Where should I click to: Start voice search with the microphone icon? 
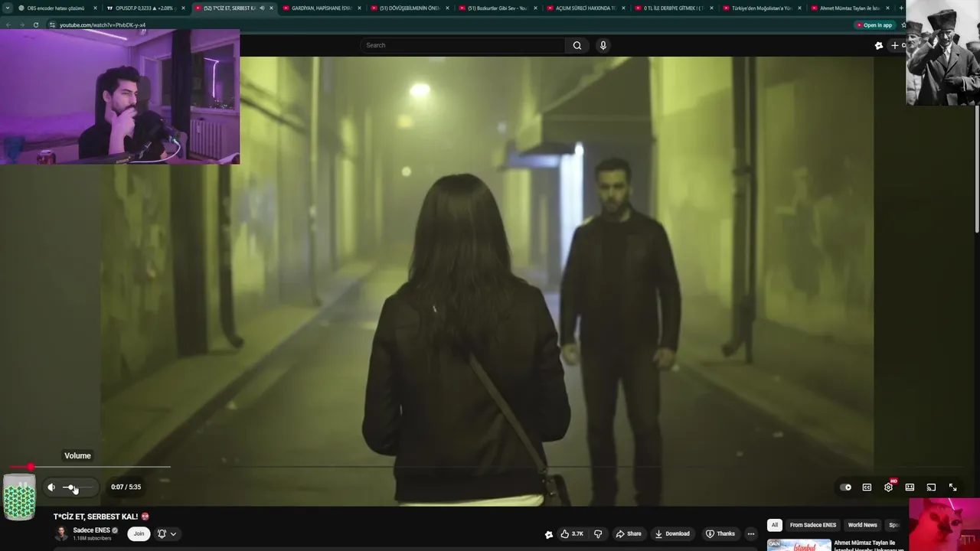[603, 45]
